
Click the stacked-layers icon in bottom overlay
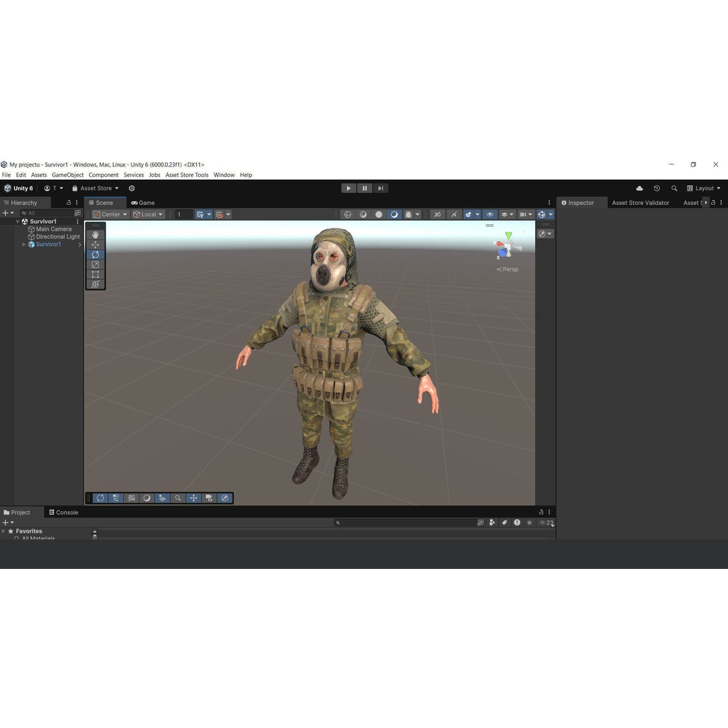click(x=162, y=497)
